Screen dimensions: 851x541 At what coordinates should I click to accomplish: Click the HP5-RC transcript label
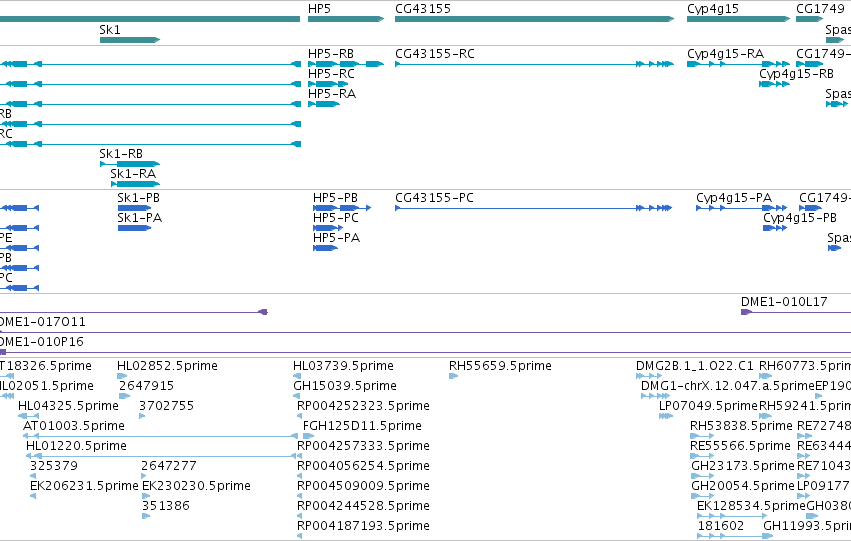point(331,74)
